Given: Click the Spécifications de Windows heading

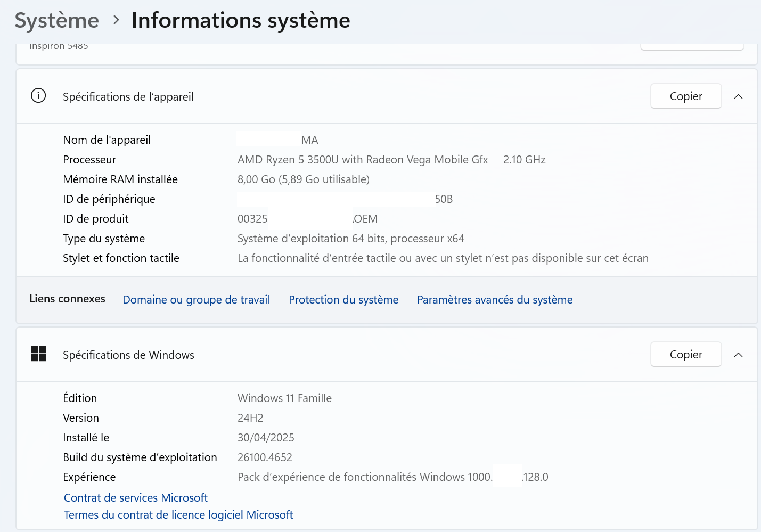Looking at the screenshot, I should [x=128, y=355].
